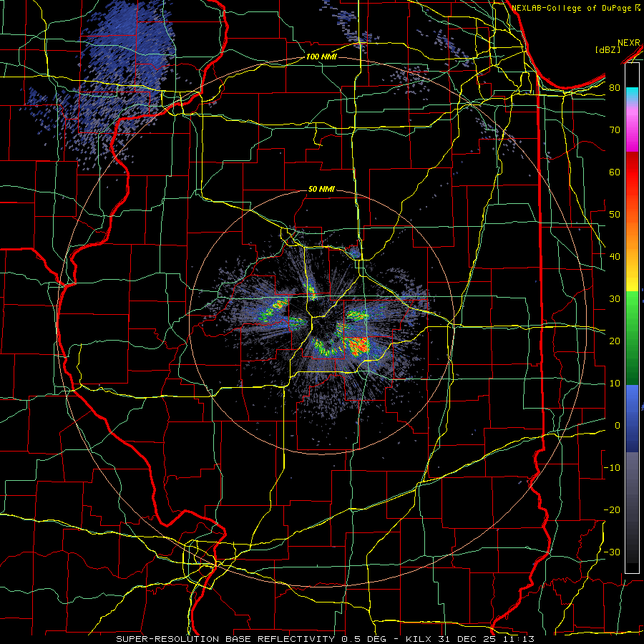Click the NEXLAB-College of DuPage label
The height and width of the screenshot is (644, 644).
570,8
